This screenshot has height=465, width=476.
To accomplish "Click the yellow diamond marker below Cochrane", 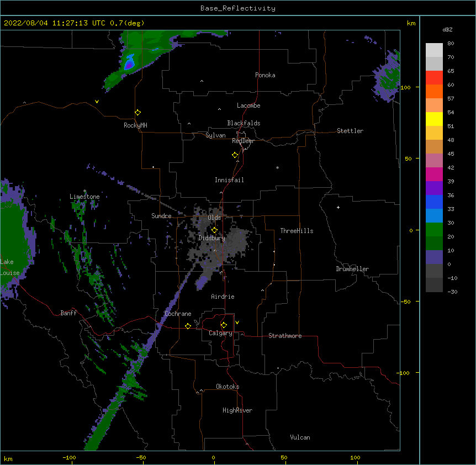I will point(188,326).
